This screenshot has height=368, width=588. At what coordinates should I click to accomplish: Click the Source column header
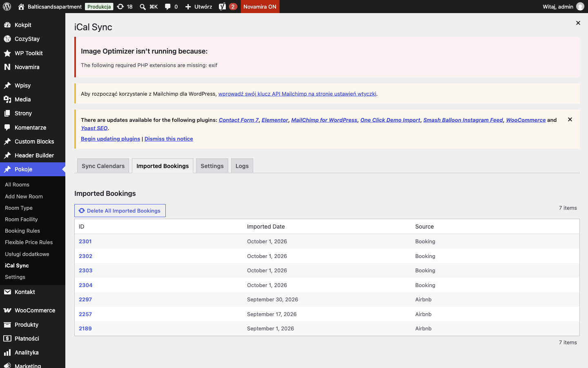425,227
